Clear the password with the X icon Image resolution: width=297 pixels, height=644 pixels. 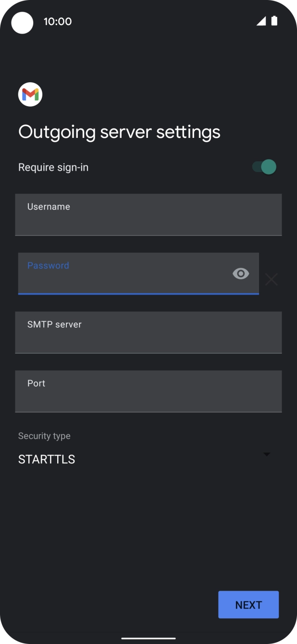pyautogui.click(x=272, y=279)
